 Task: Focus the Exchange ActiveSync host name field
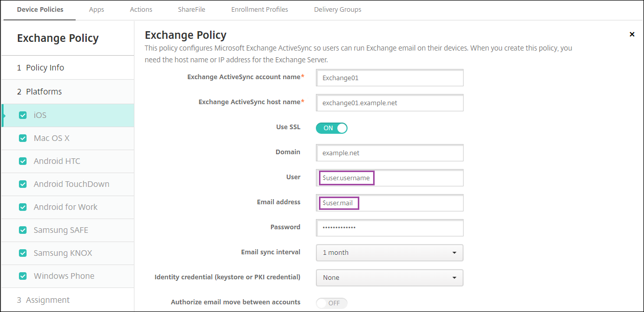(389, 103)
